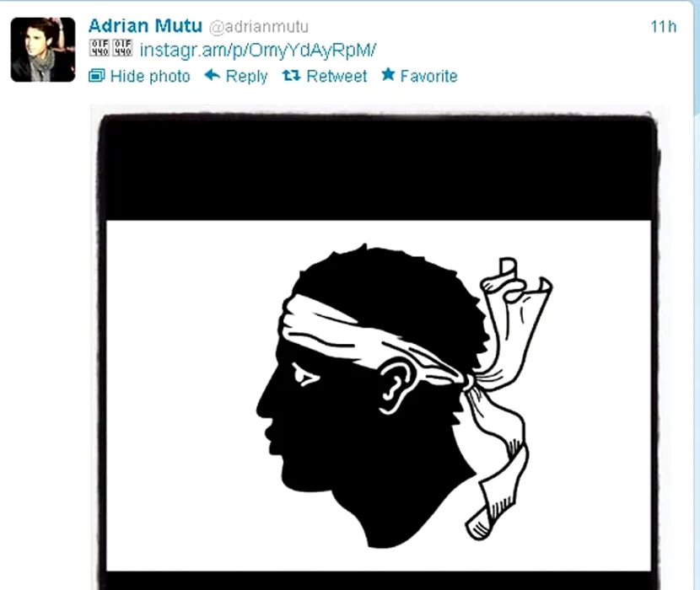Click the Retweet text link
Image resolution: width=700 pixels, height=590 pixels.
[x=337, y=77]
